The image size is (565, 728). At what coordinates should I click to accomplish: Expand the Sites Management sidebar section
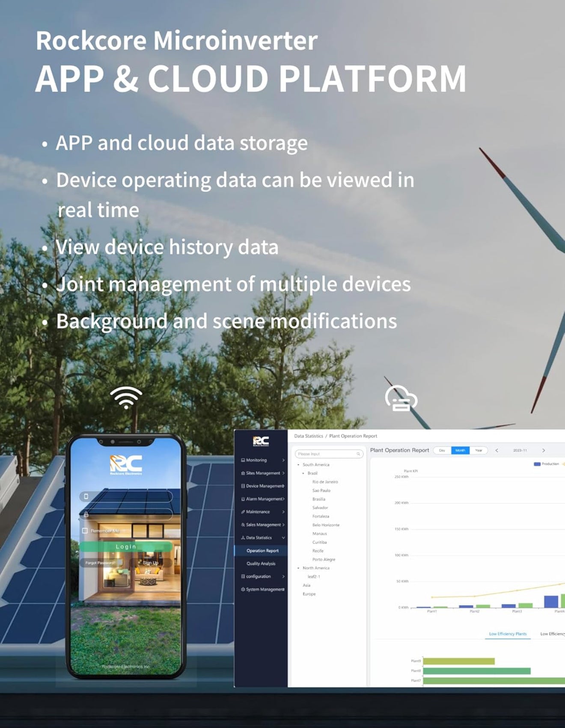point(283,473)
